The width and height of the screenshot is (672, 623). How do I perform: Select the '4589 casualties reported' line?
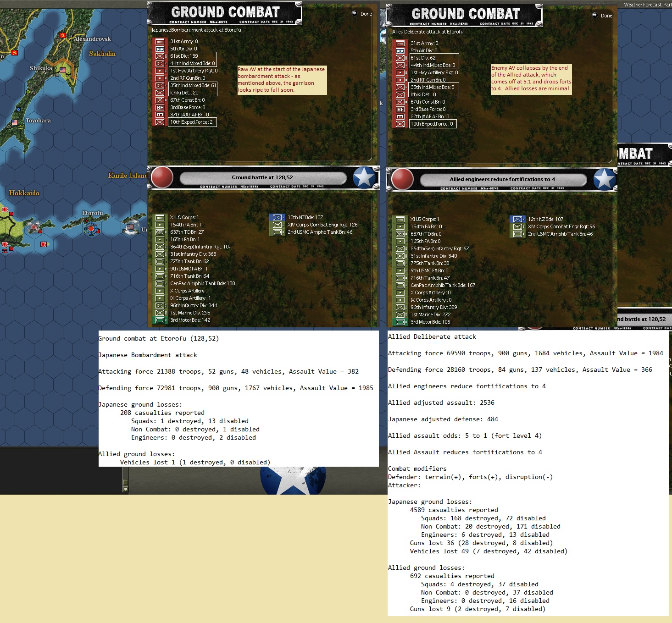coord(454,510)
